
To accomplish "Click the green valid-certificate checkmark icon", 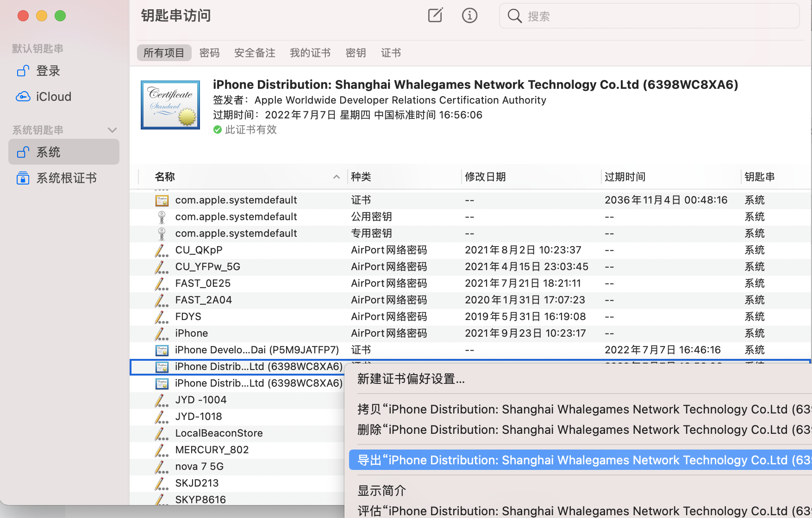I will 218,129.
